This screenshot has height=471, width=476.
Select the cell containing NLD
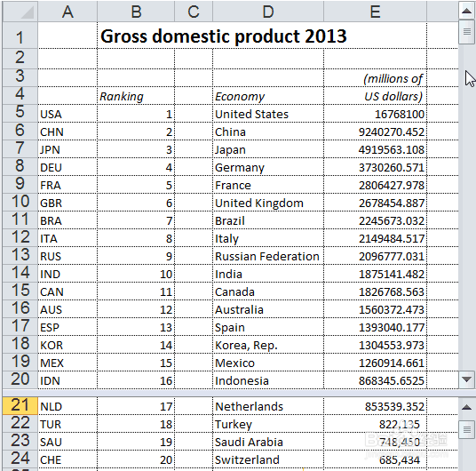(x=67, y=406)
